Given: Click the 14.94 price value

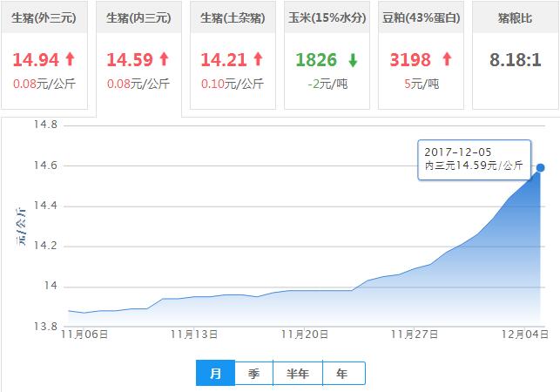Looking at the screenshot, I should coord(36,60).
